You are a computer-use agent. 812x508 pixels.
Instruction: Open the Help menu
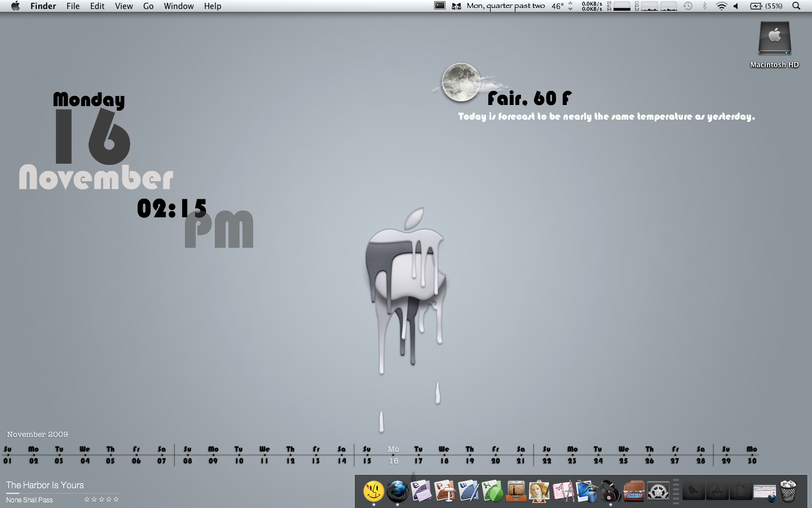click(x=213, y=6)
